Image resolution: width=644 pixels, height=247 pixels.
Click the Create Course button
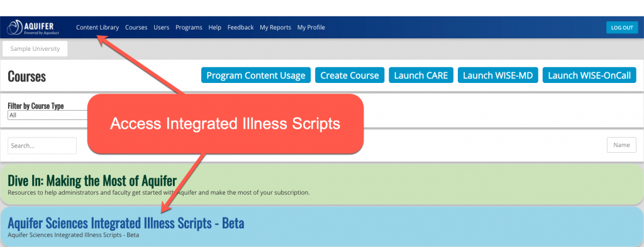(350, 75)
